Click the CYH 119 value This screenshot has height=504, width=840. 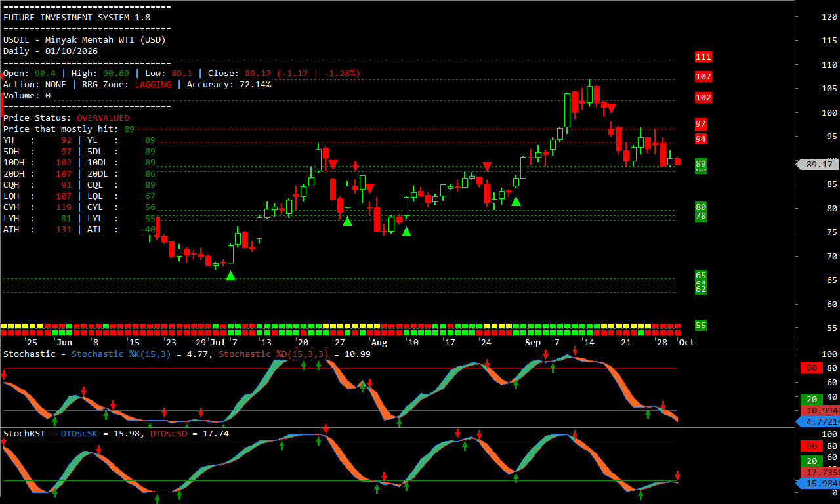coord(64,207)
